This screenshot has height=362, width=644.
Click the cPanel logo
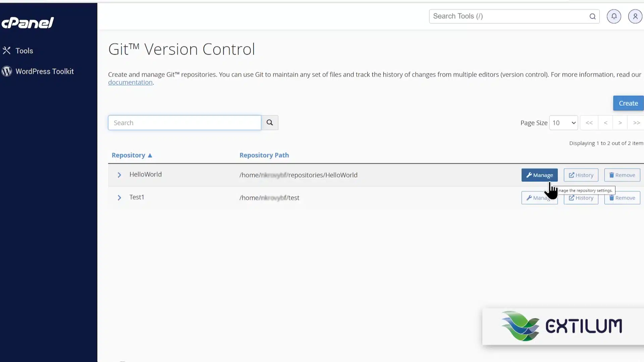[28, 23]
